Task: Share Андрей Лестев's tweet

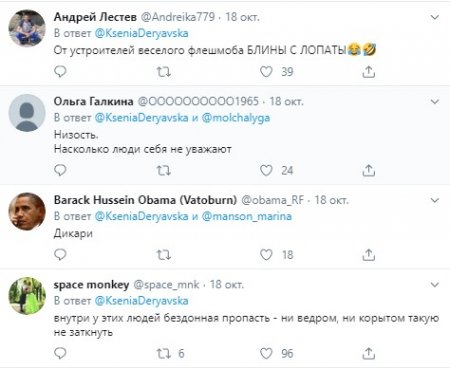Action: 369,71
